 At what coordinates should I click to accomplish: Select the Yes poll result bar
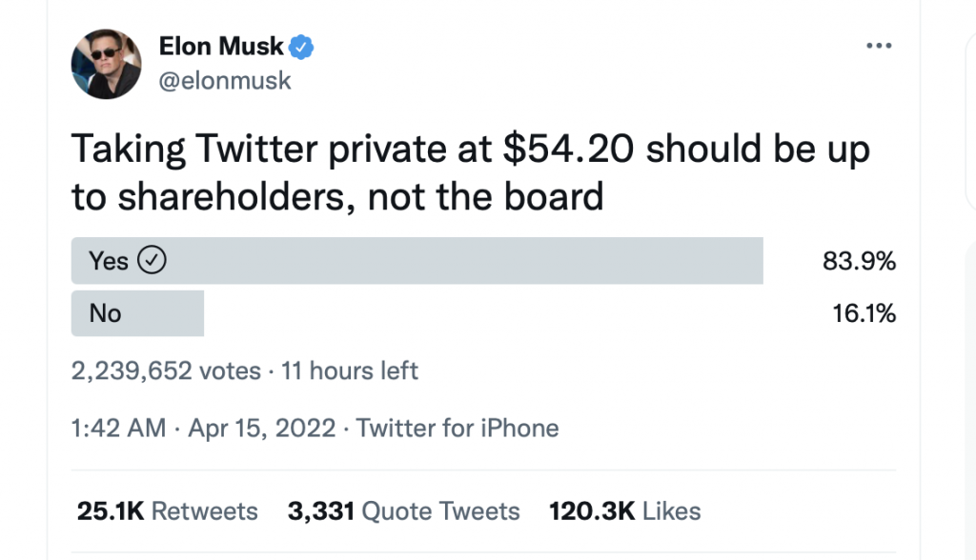417,260
